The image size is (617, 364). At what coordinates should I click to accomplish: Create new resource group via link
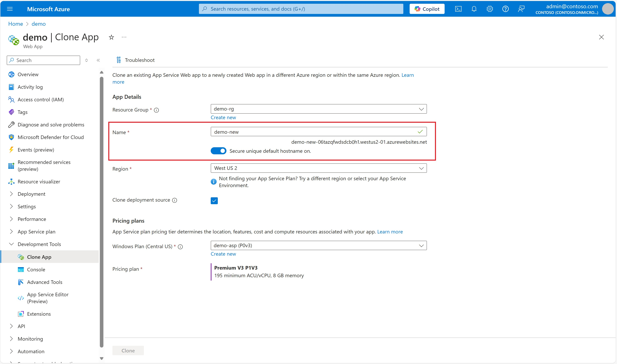coord(223,117)
